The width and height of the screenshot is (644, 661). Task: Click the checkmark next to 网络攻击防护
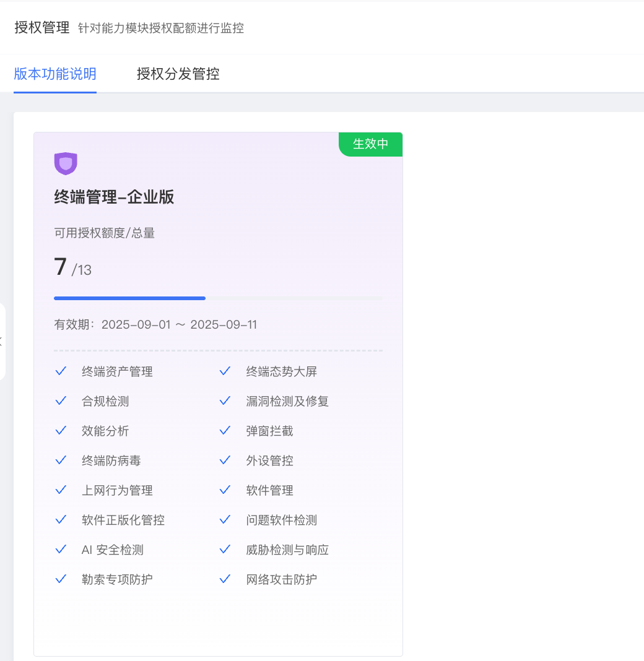click(225, 579)
